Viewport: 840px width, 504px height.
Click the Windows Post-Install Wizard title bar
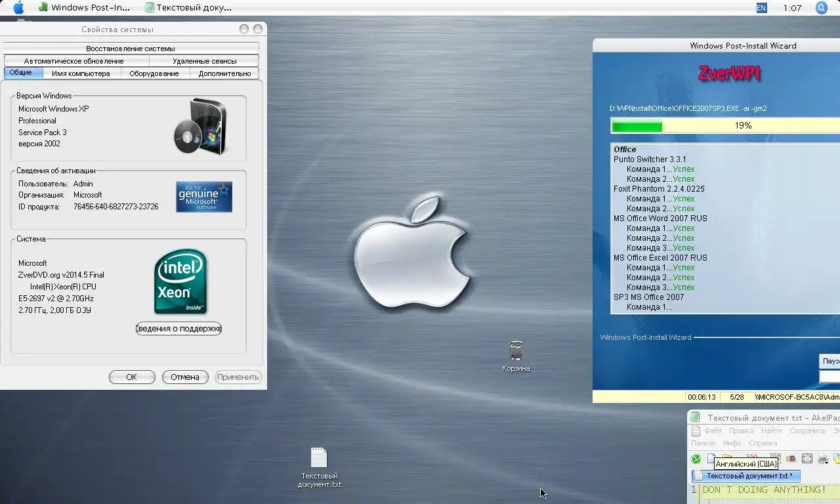coord(717,45)
